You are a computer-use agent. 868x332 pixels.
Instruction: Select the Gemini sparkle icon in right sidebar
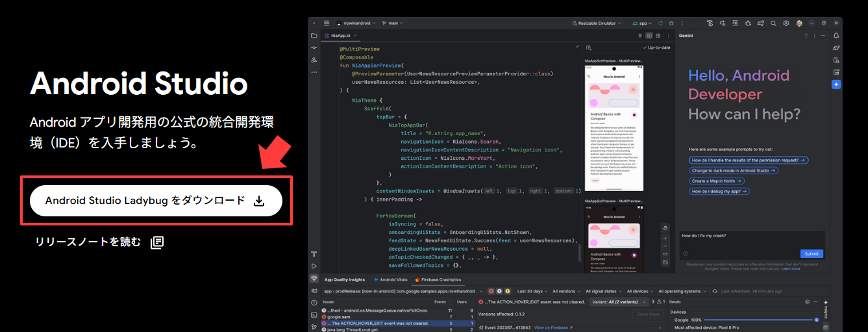click(x=836, y=84)
